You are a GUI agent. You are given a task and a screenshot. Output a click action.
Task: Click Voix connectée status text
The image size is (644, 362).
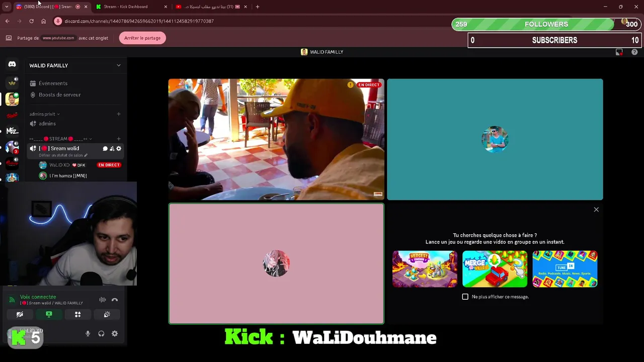click(x=38, y=297)
